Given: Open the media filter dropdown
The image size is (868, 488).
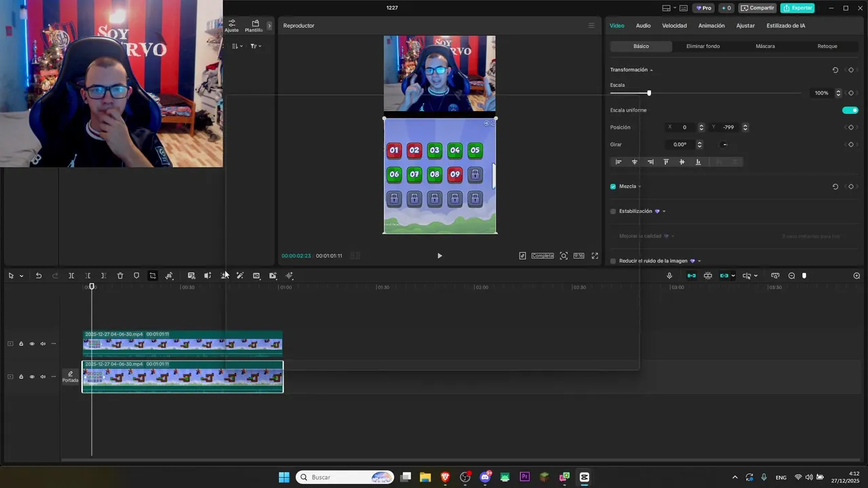Looking at the screenshot, I should [256, 46].
